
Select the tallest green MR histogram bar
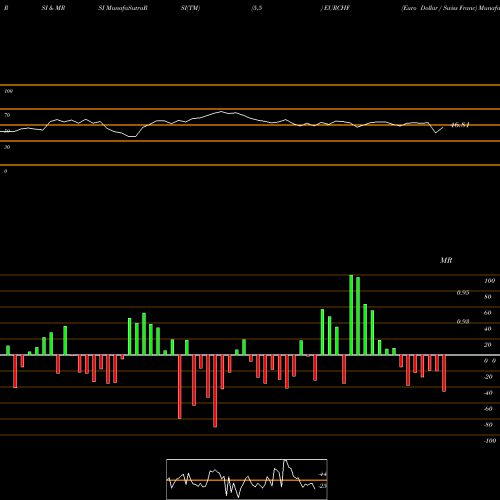(351, 315)
